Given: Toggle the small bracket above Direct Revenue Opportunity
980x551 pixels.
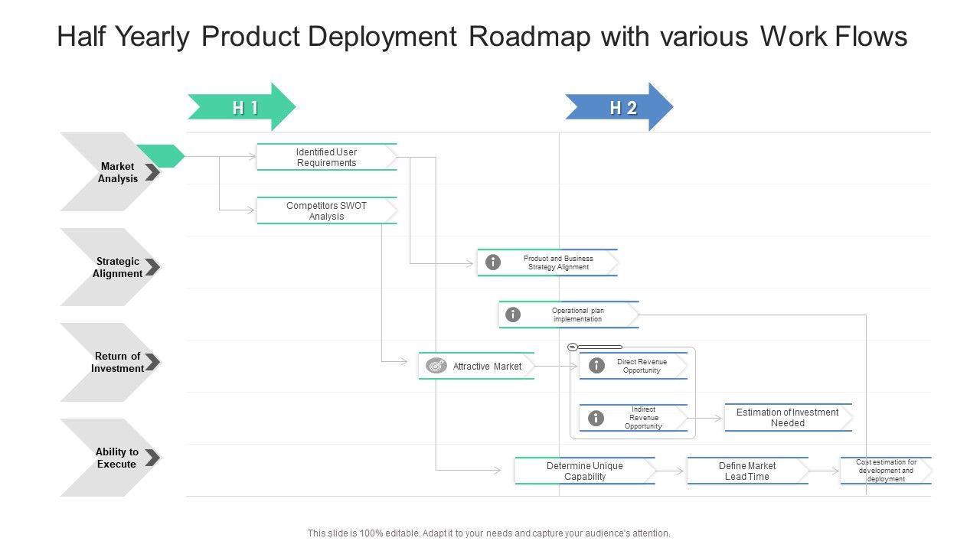Looking at the screenshot, I should pos(573,346).
